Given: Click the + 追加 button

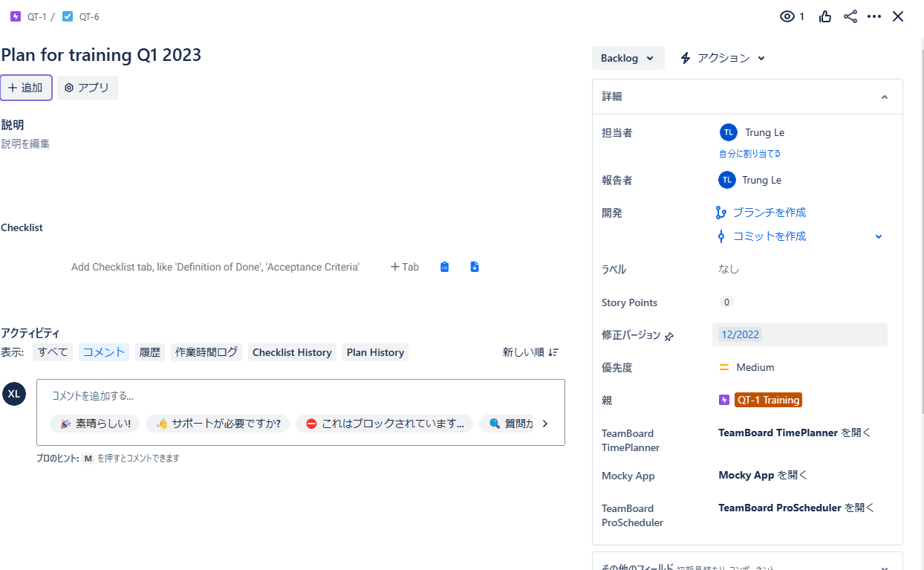Looking at the screenshot, I should click(x=26, y=88).
